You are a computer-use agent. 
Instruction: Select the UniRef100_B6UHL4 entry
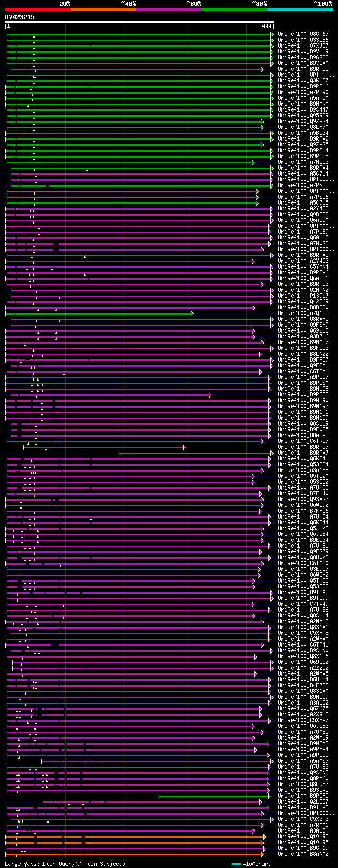pyautogui.click(x=303, y=680)
